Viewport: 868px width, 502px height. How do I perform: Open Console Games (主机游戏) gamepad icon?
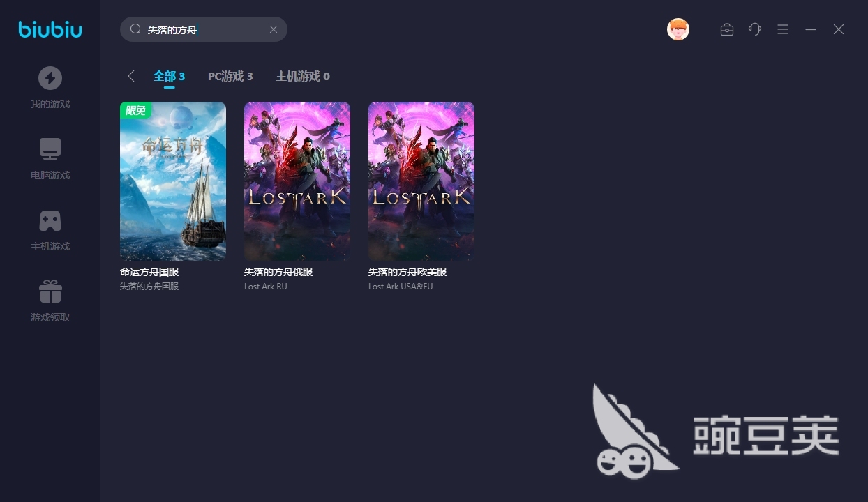click(x=50, y=220)
